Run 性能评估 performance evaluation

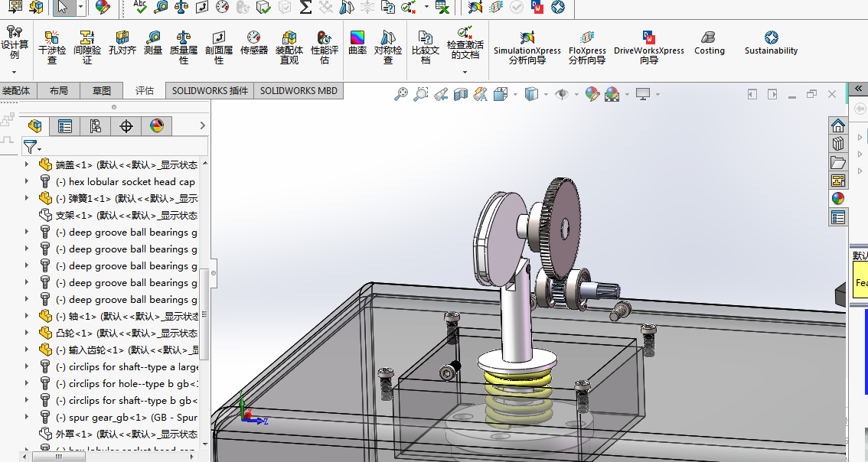pos(325,47)
